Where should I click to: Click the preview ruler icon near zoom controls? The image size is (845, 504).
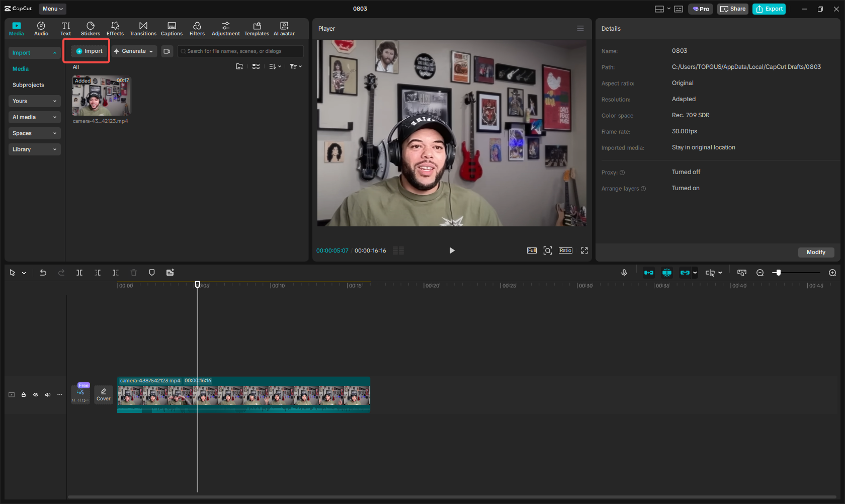click(741, 272)
